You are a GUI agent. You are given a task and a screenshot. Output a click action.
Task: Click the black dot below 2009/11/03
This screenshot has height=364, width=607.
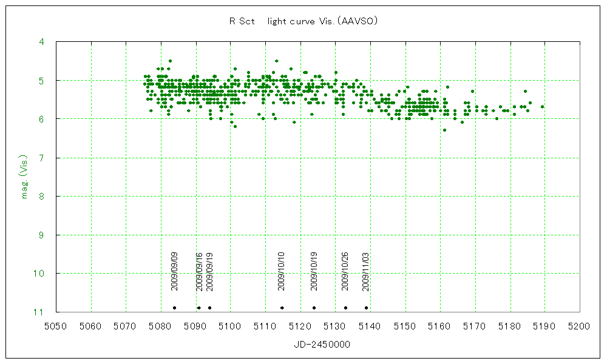366,308
